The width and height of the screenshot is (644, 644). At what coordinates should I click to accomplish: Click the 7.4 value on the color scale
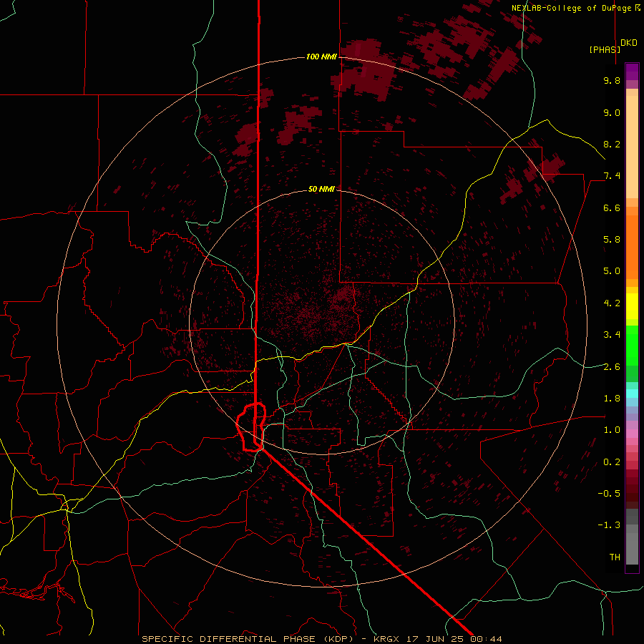pos(612,176)
